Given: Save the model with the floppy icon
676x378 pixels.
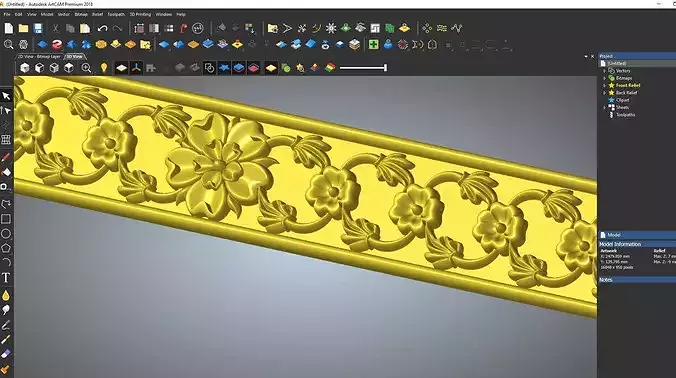Looking at the screenshot, I should [x=38, y=28].
